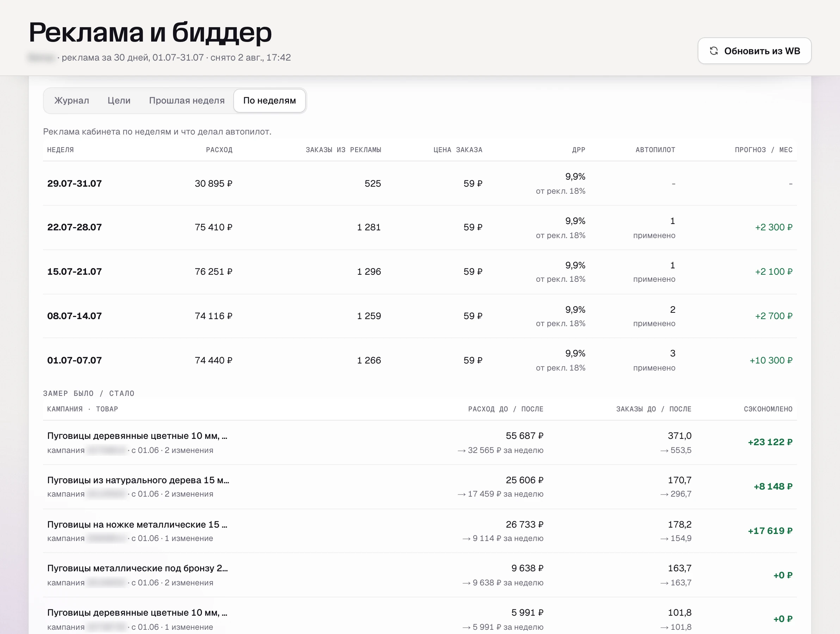Viewport: 840px width, 634px height.
Task: Click the forecast +10 300 ₽
Action: pyautogui.click(x=771, y=360)
